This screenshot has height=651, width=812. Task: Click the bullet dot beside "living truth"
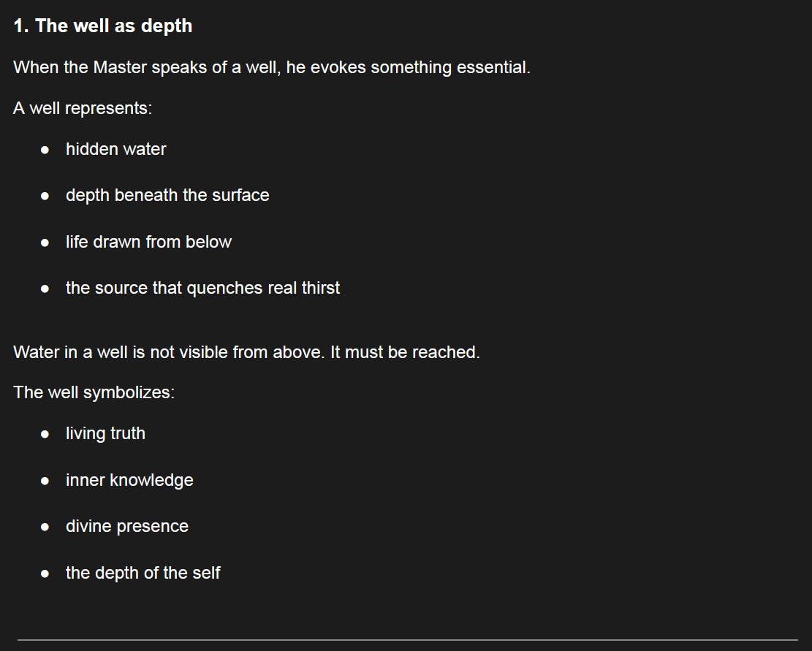click(x=45, y=434)
